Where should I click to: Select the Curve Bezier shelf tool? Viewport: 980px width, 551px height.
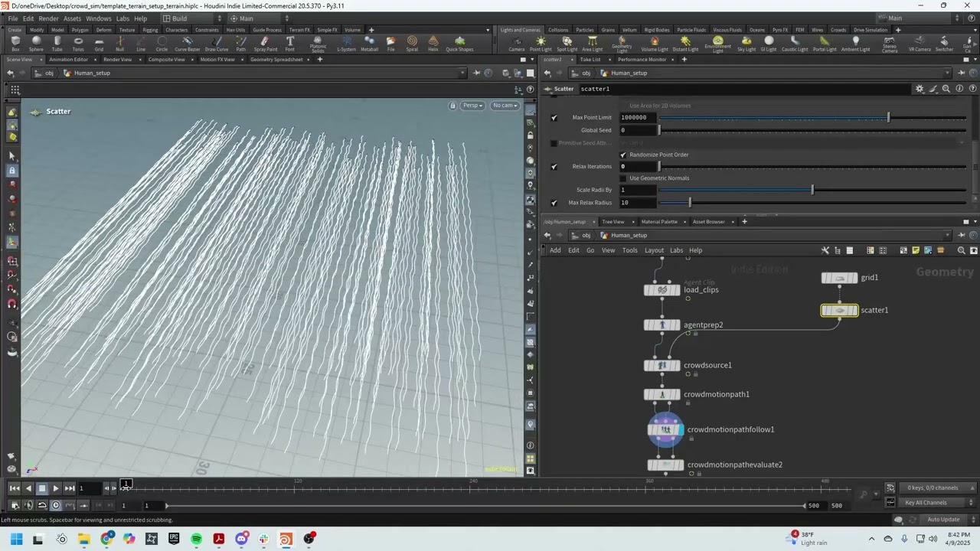click(x=188, y=44)
